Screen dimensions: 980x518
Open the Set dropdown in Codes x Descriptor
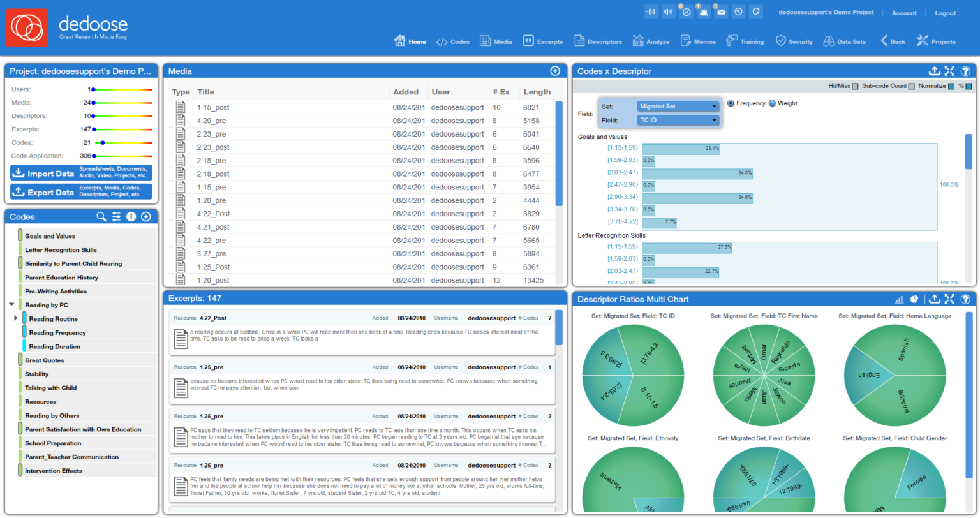[678, 105]
